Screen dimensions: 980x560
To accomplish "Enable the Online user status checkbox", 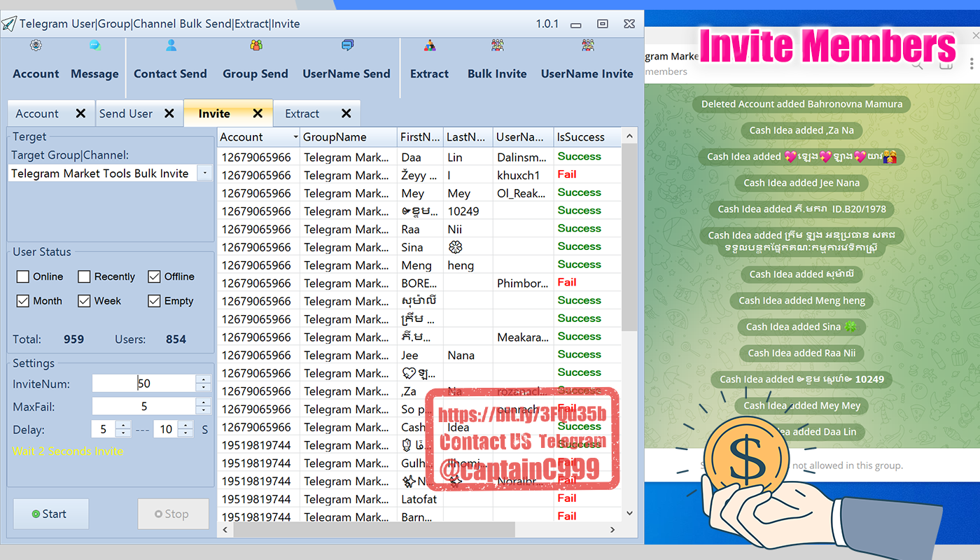I will [23, 276].
